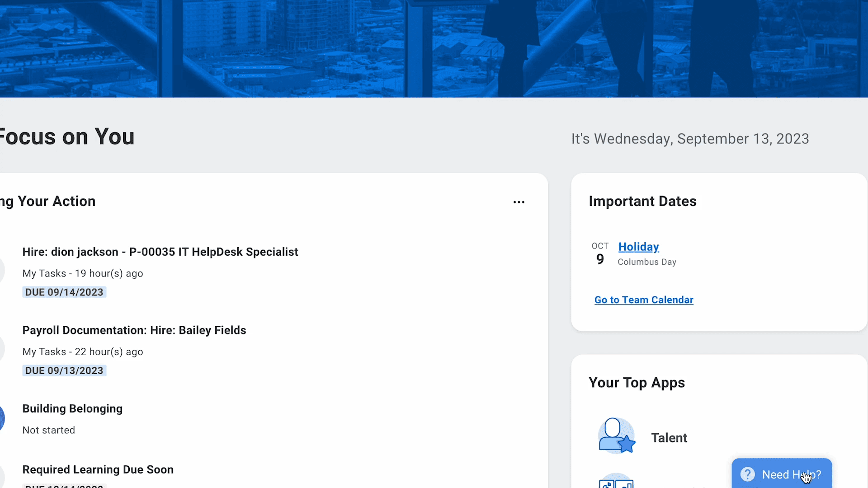
Task: Open Required Learning Due Soon item
Action: click(x=98, y=469)
